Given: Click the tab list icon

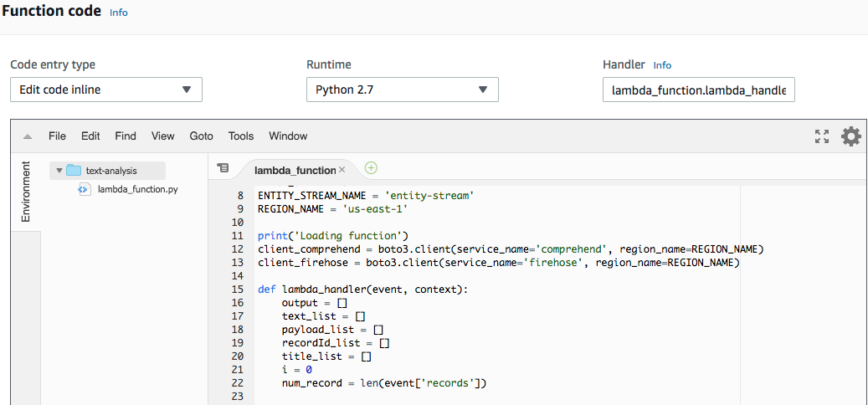Looking at the screenshot, I should [223, 168].
